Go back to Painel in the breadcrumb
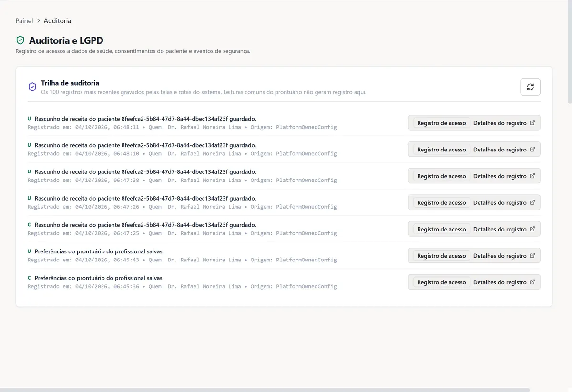Screen dimensions: 572x392 pos(24,21)
